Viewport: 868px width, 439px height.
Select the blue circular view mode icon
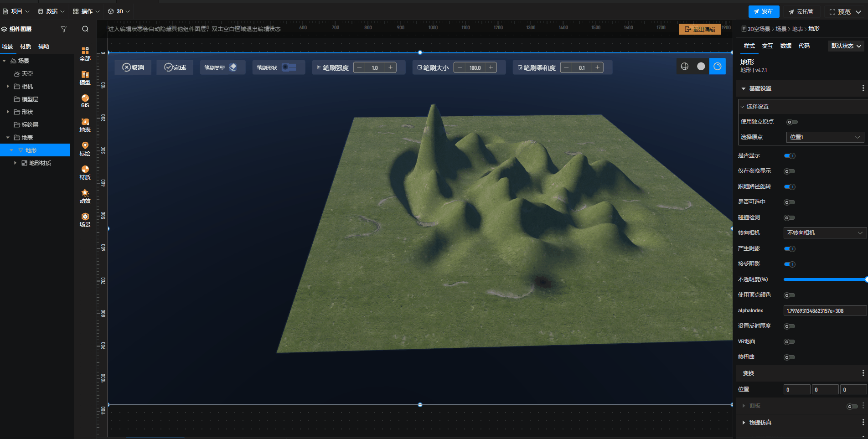click(717, 67)
